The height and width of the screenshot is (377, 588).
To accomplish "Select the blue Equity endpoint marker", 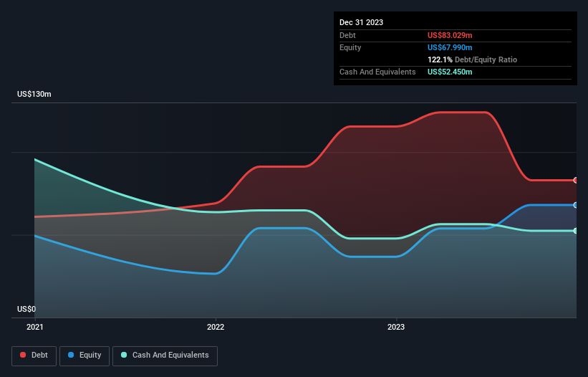I will click(576, 205).
